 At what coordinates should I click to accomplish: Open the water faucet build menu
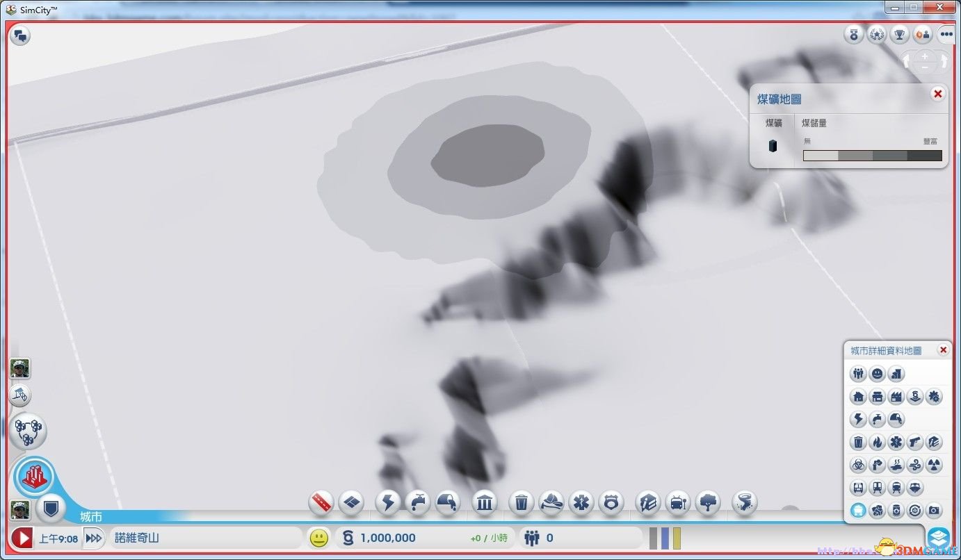click(x=419, y=502)
